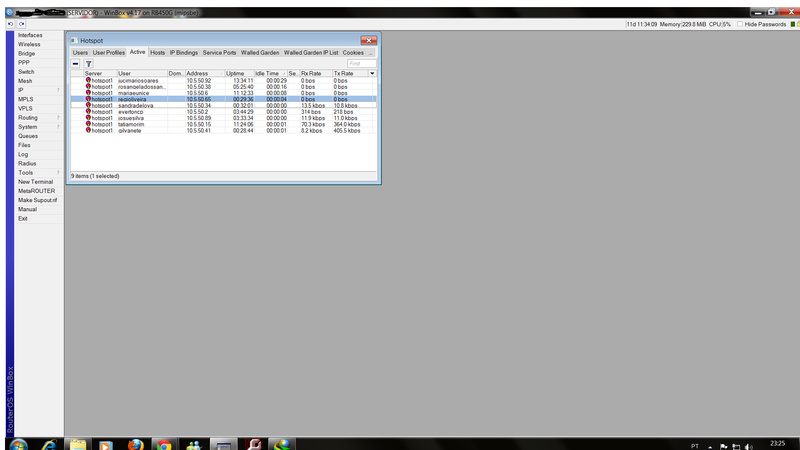This screenshot has width=800, height=450.
Task: Switch to the User Profiles tab
Action: coord(109,53)
